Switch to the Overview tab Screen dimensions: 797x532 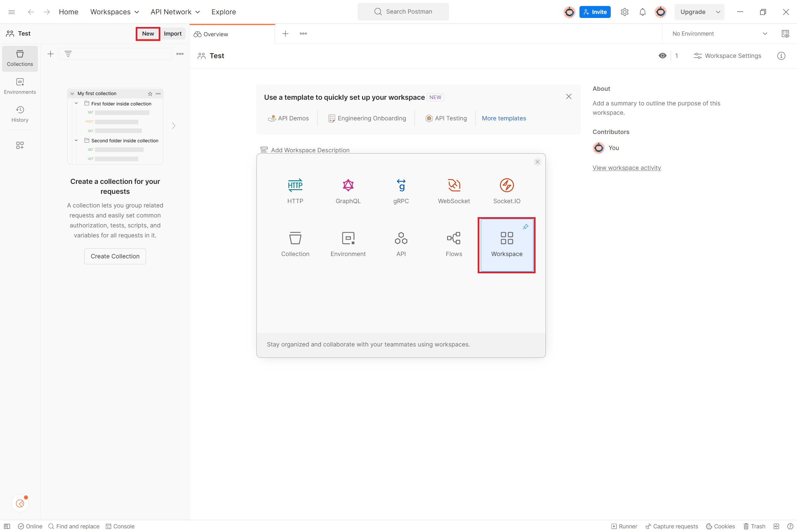(232, 34)
